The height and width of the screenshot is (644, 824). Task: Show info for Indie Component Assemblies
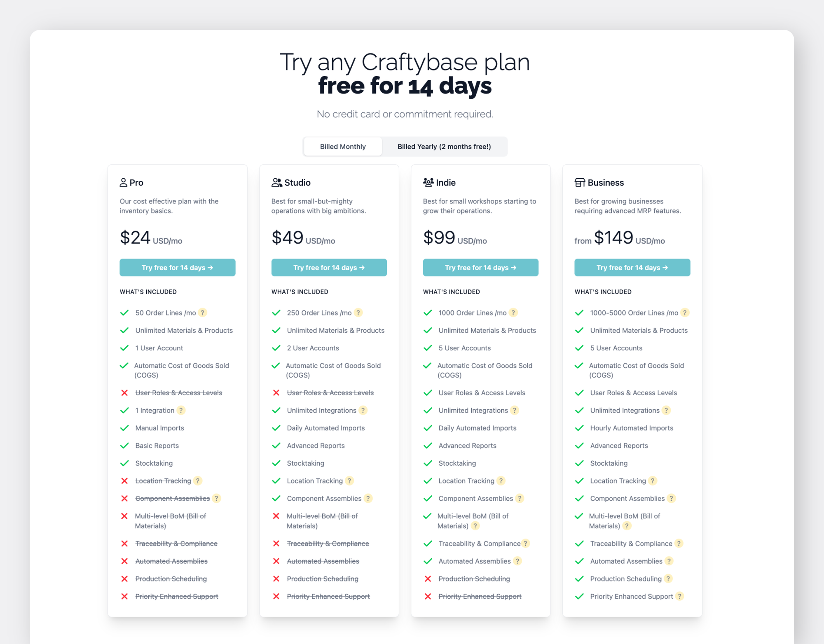[520, 498]
